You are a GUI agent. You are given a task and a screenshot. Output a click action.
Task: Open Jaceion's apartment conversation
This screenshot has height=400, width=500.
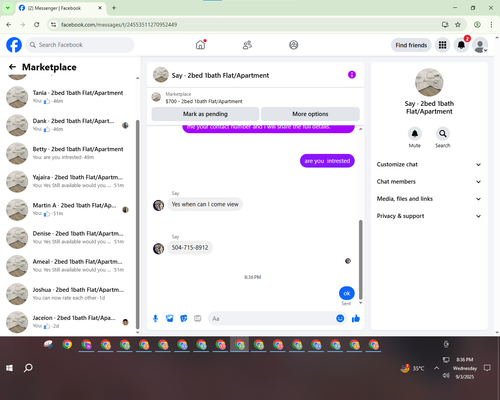click(x=68, y=322)
